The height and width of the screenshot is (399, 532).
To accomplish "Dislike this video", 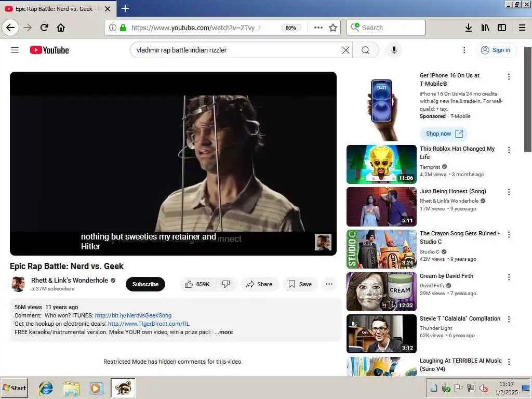I will (225, 284).
